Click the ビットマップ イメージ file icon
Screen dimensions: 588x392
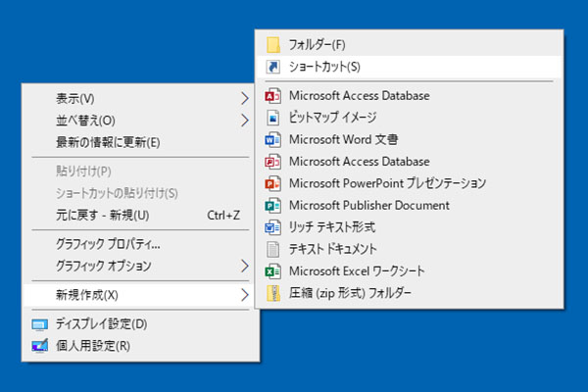[x=272, y=118]
